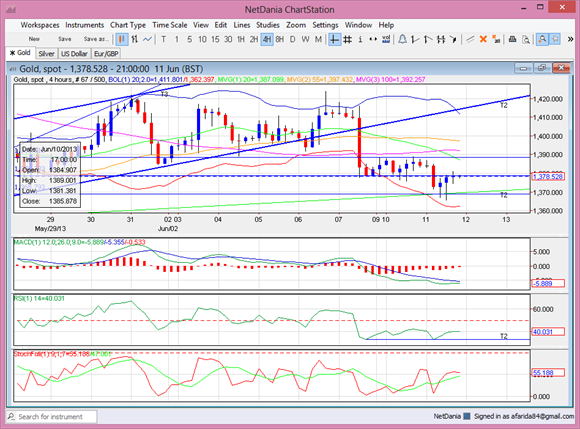Image resolution: width=580 pixels, height=429 pixels.
Task: Click the Stochastic value 55.188 label
Action: [x=548, y=373]
